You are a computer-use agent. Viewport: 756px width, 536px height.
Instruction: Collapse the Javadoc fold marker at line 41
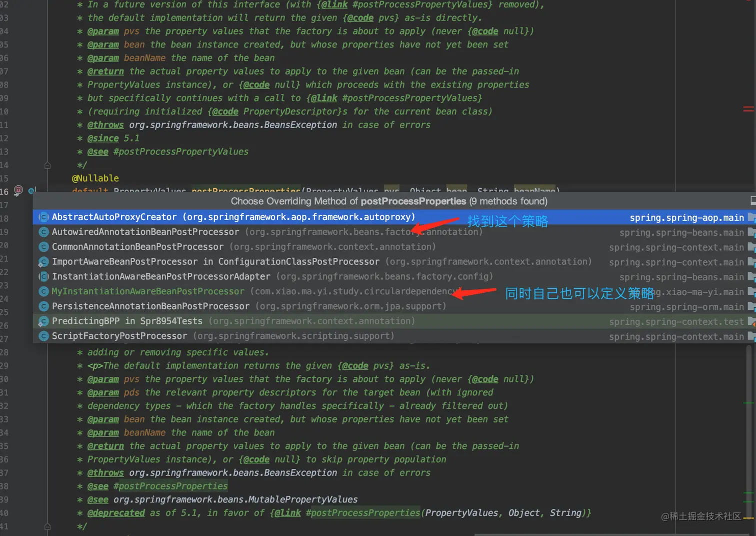[47, 526]
